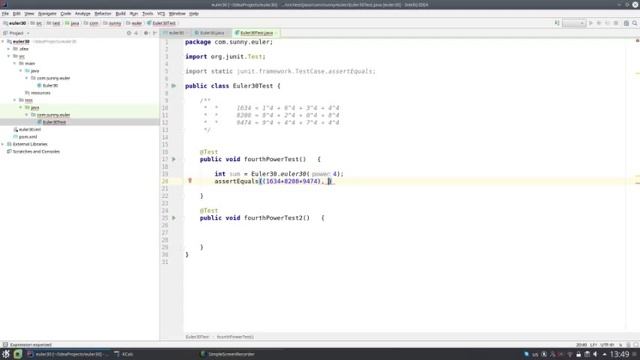The image size is (640, 360).
Task: Collapse the main folder node
Action: (15, 64)
